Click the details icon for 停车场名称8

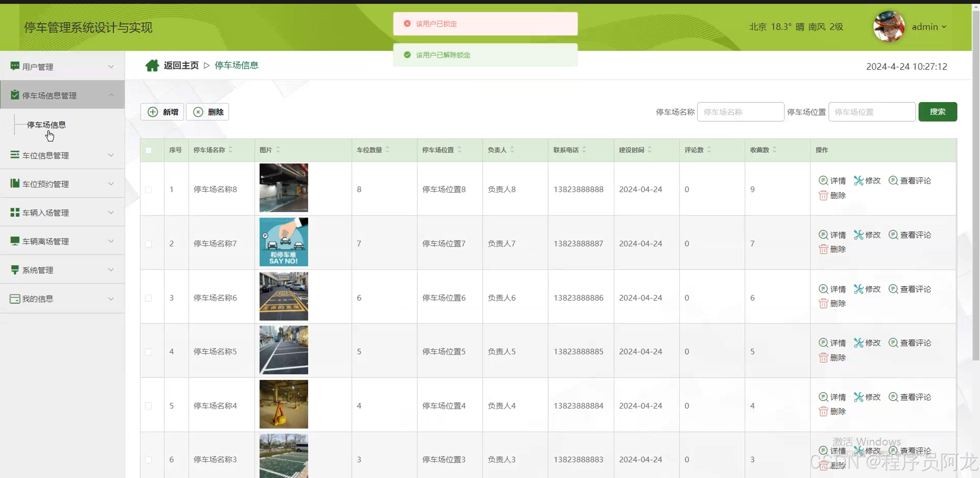pyautogui.click(x=823, y=180)
